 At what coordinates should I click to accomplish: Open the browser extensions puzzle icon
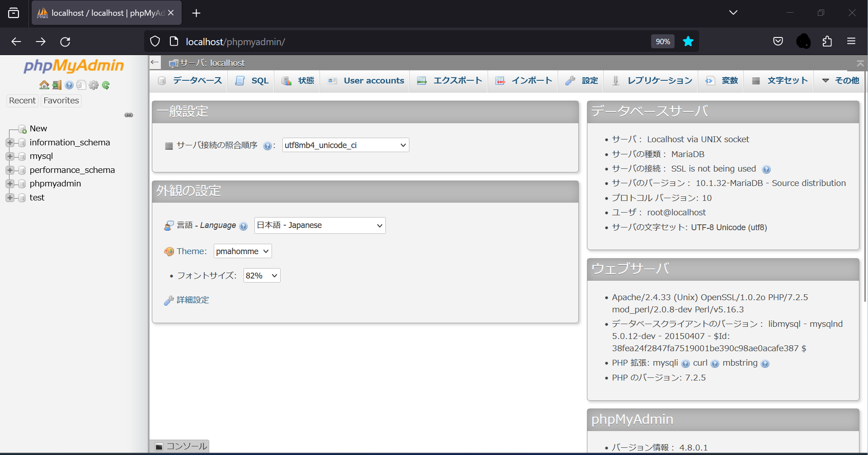[x=827, y=42]
